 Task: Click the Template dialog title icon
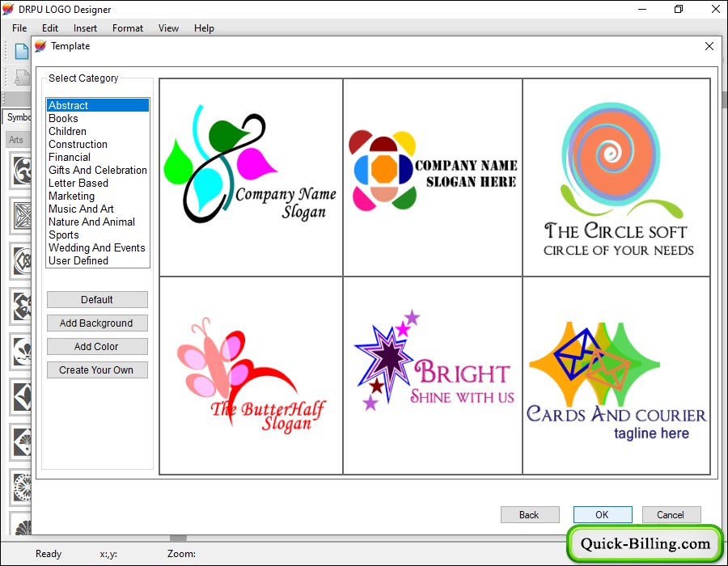click(x=40, y=46)
